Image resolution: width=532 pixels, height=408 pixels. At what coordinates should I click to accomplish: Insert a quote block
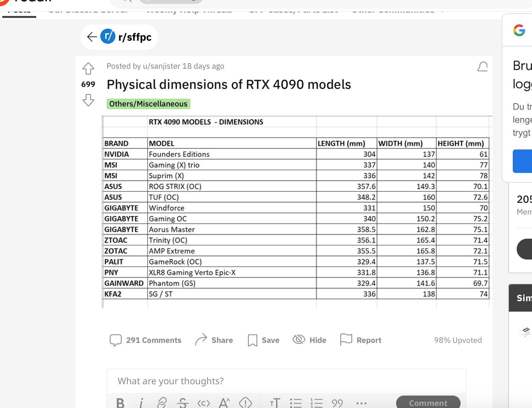(x=337, y=403)
